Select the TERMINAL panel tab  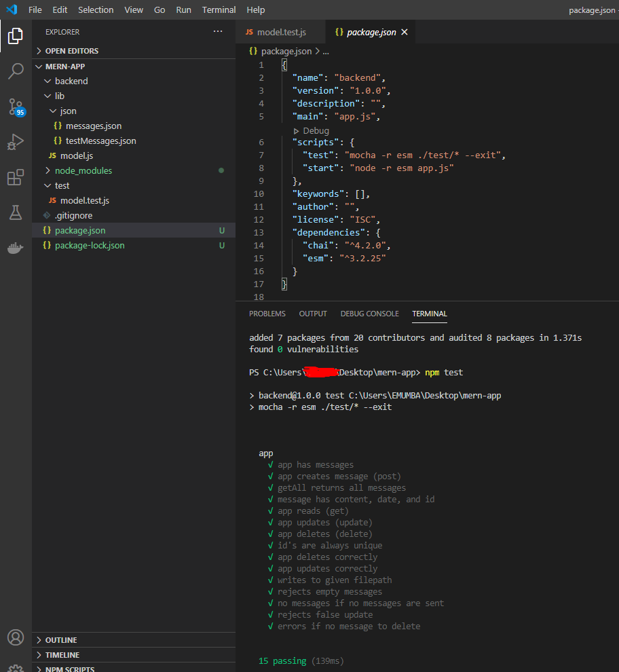click(x=430, y=314)
